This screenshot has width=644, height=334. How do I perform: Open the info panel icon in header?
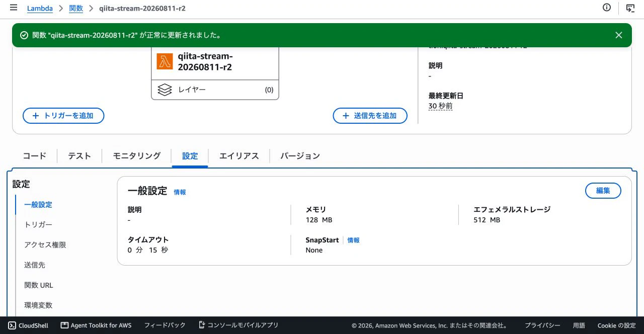point(607,8)
